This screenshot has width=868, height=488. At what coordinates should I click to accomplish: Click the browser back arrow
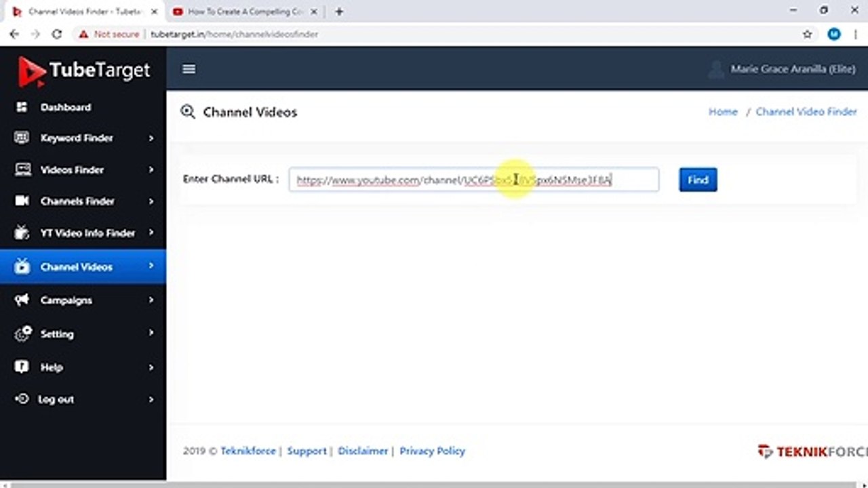pos(14,34)
